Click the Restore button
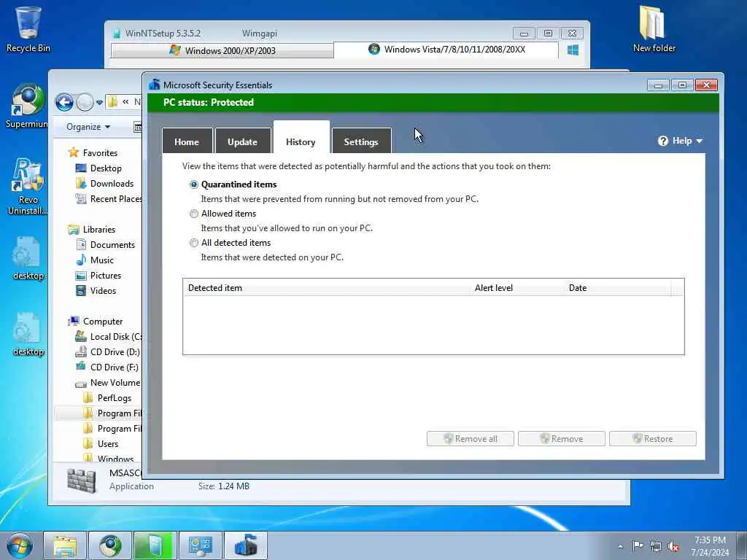 [x=653, y=438]
